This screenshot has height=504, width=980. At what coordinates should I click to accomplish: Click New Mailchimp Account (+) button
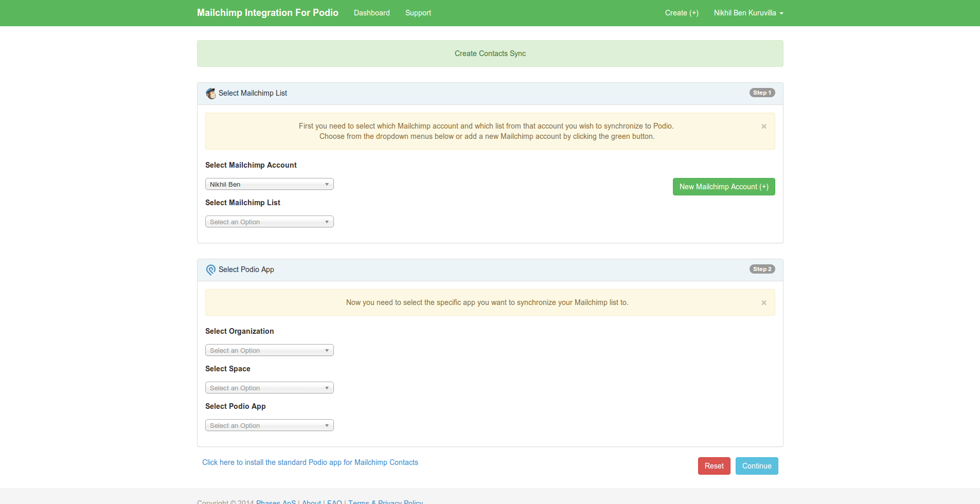click(x=723, y=187)
